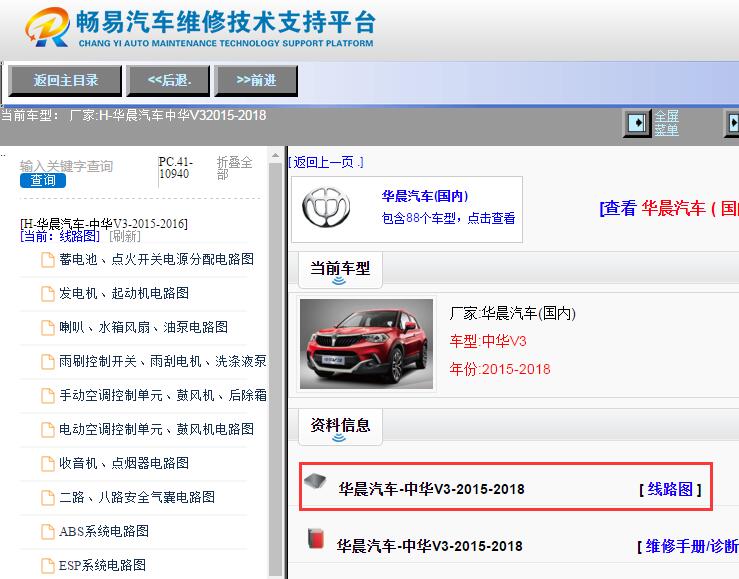Click file icon beside 喇叭、水箱风扇 item

coord(48,327)
